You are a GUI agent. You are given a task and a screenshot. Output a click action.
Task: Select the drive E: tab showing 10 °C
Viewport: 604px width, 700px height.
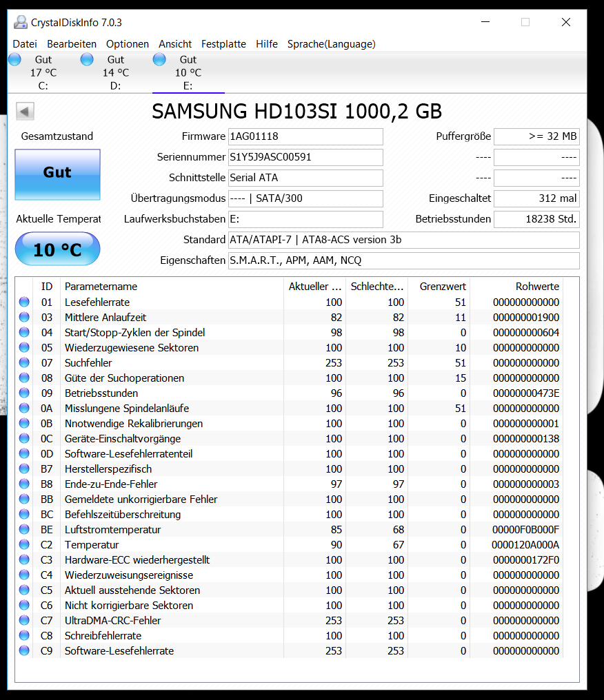188,72
